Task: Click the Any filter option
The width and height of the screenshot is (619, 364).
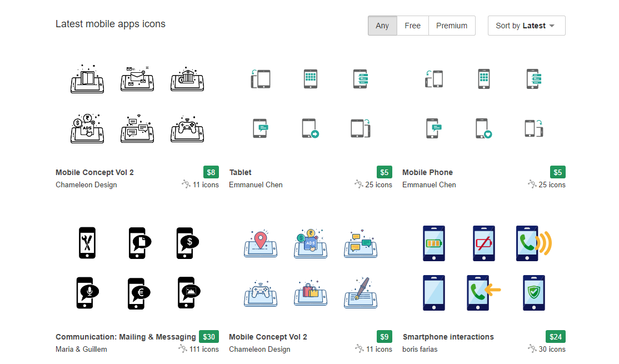Action: (x=382, y=25)
